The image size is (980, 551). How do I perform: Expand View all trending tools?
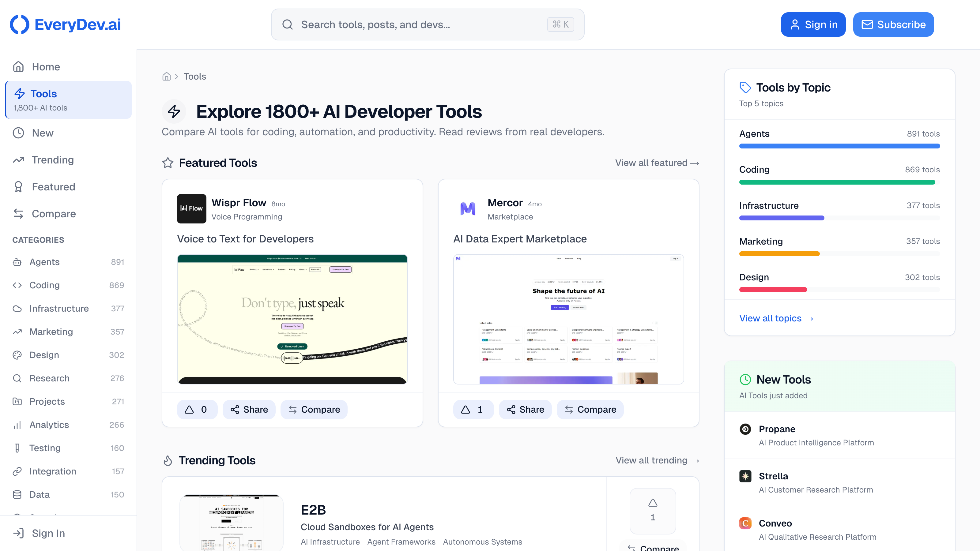click(x=657, y=460)
